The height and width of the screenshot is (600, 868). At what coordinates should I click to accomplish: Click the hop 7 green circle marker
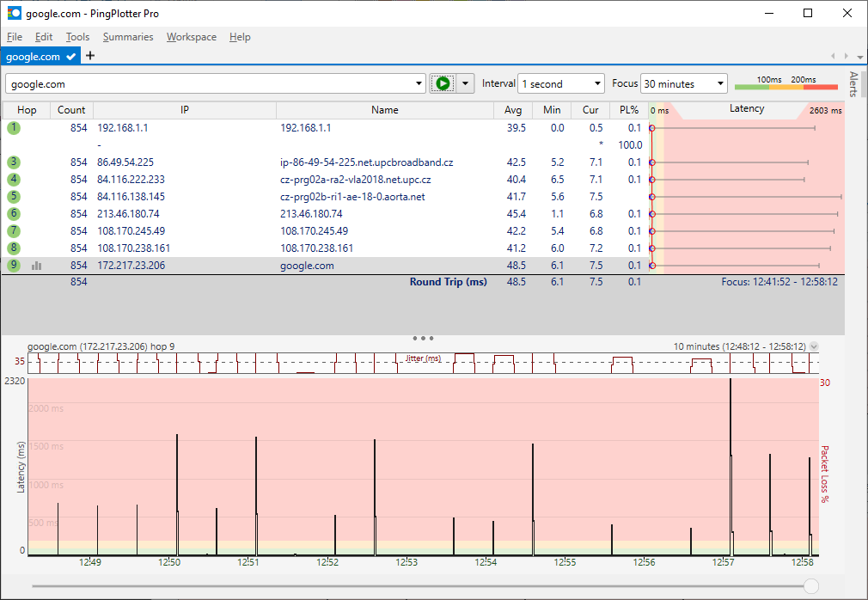coord(14,230)
